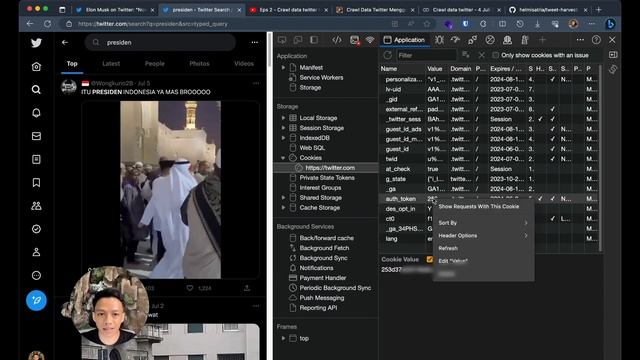640x360 pixels.
Task: Click the blue compose Tweet button
Action: click(36, 300)
